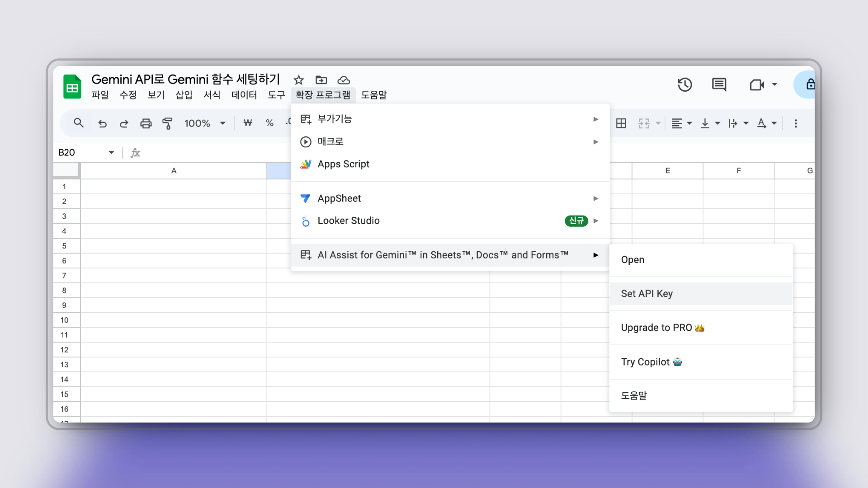
Task: Print the spreadsheet
Action: pos(146,123)
